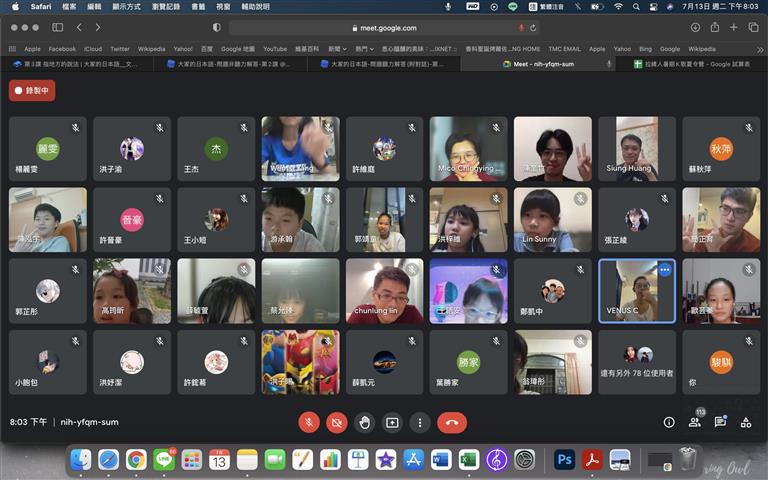
Task: Show participants list with 113 badge
Action: (x=695, y=421)
